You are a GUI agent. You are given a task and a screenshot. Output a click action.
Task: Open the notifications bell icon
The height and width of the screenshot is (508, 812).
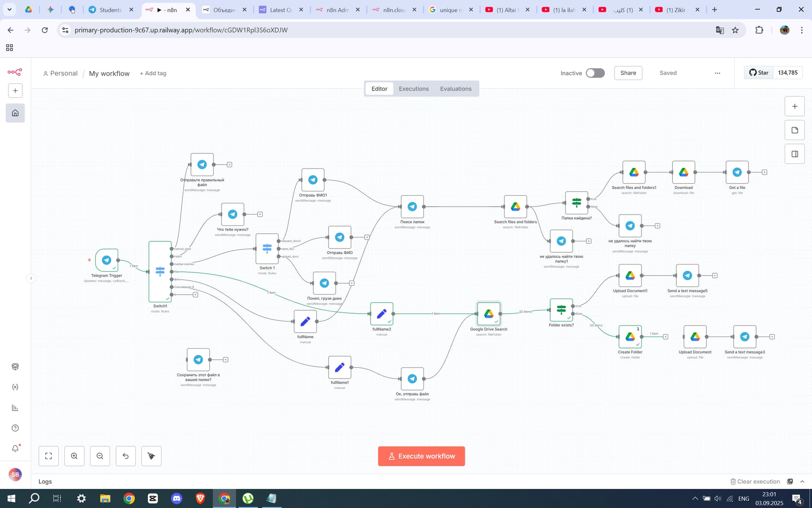pyautogui.click(x=15, y=448)
